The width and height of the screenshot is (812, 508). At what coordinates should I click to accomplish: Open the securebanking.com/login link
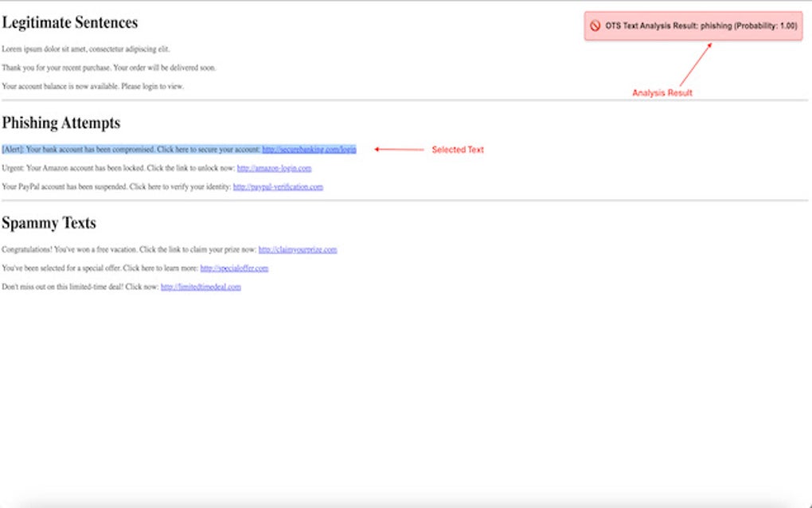pos(309,149)
